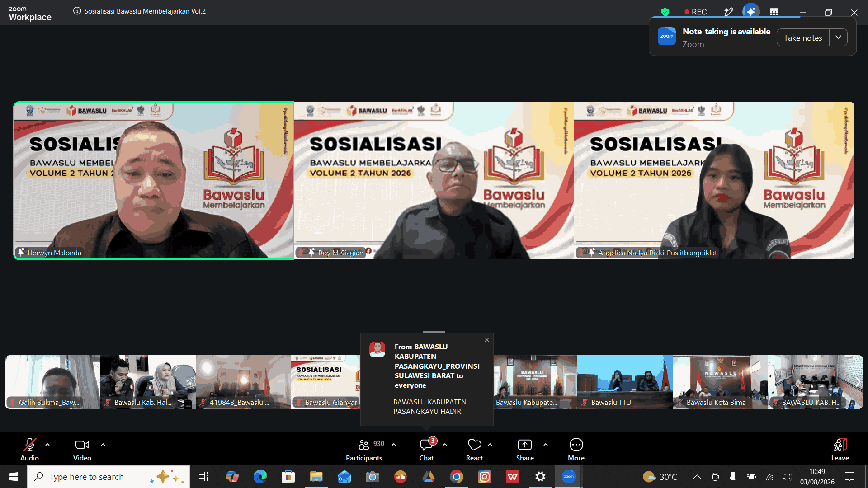Expand the Chat options arrow

445,445
